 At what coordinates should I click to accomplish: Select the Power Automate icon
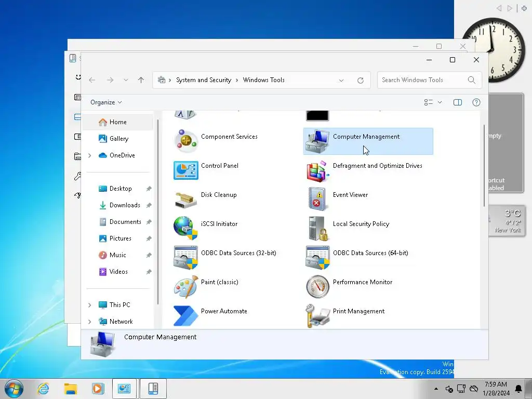pos(185,316)
